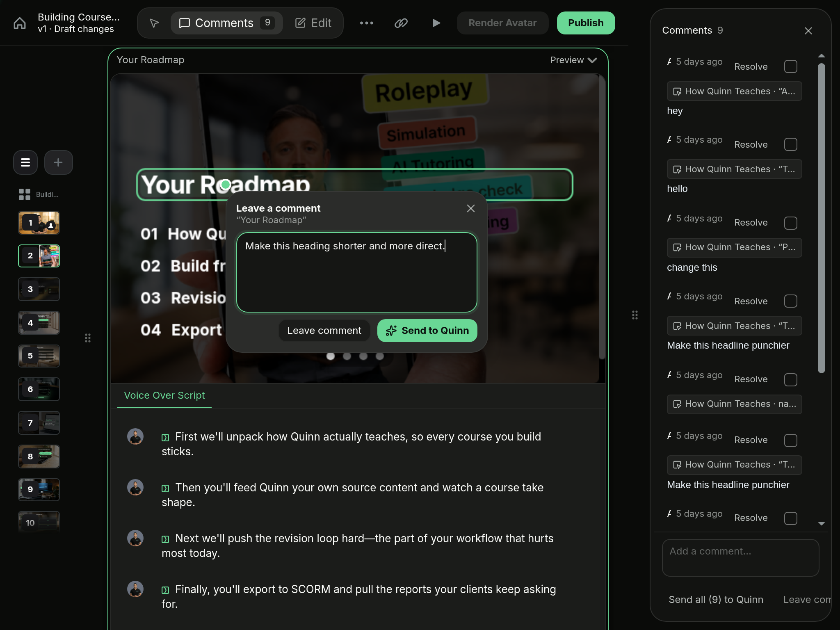
Task: Check Resolve box above 'How Quinn Teaches · na...'
Action: (790, 380)
